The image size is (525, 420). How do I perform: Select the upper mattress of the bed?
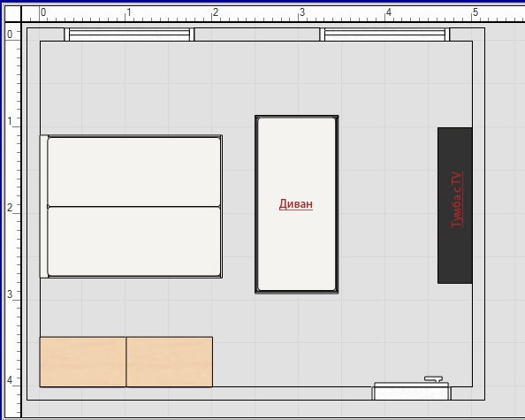(x=134, y=172)
